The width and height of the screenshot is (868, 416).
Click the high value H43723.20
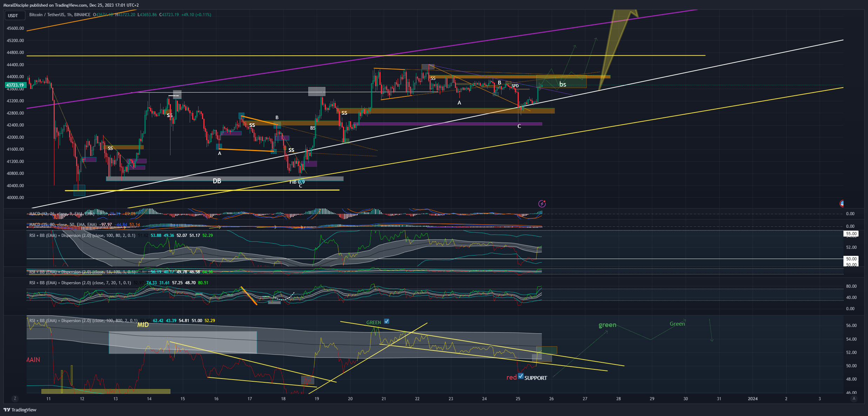[x=125, y=15]
